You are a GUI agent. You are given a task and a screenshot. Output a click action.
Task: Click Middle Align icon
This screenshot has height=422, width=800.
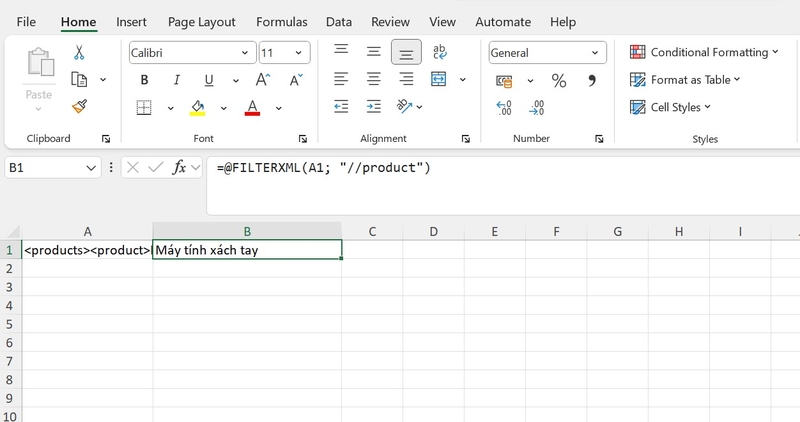[x=373, y=52]
